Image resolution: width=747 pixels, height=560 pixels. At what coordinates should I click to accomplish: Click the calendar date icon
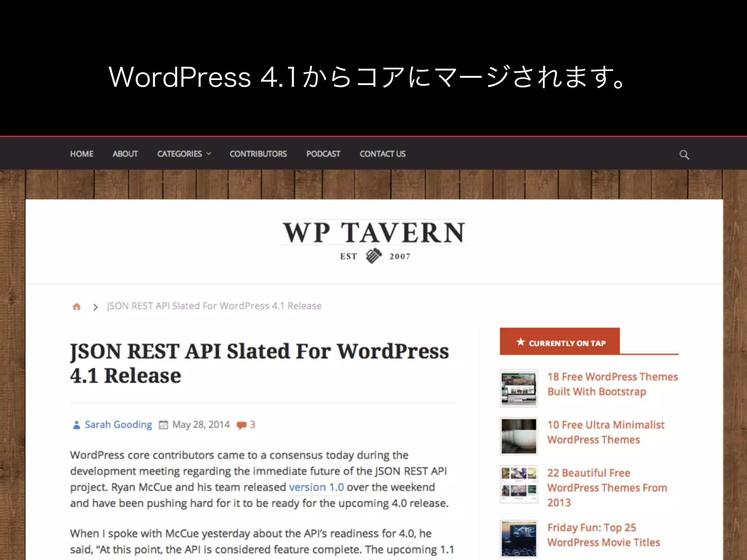pos(163,425)
